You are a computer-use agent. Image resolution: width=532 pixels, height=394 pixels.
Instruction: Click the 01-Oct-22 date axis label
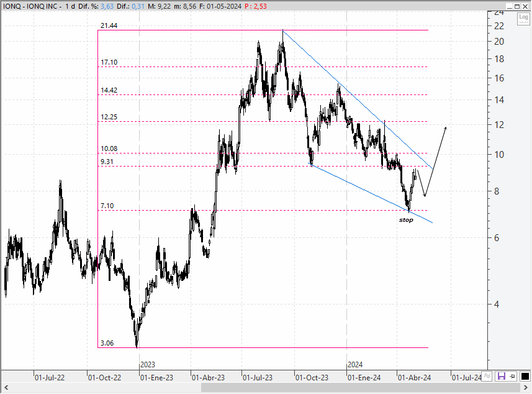[104, 378]
